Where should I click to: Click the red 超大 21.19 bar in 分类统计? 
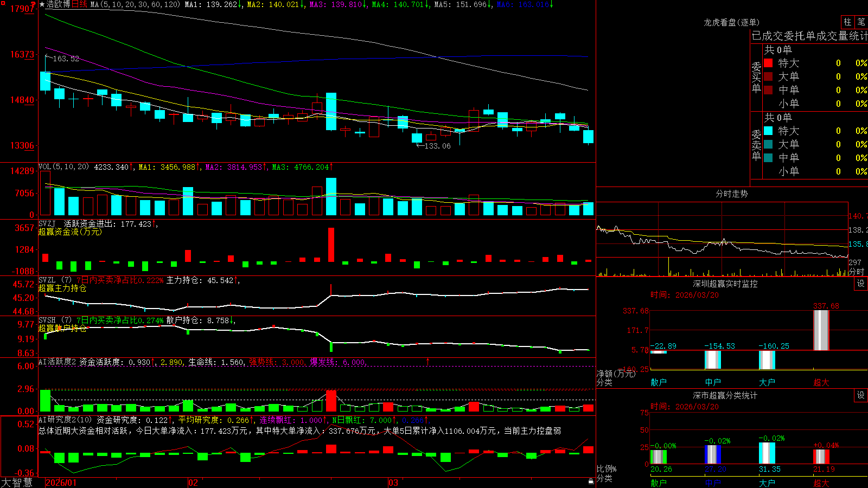tap(821, 457)
